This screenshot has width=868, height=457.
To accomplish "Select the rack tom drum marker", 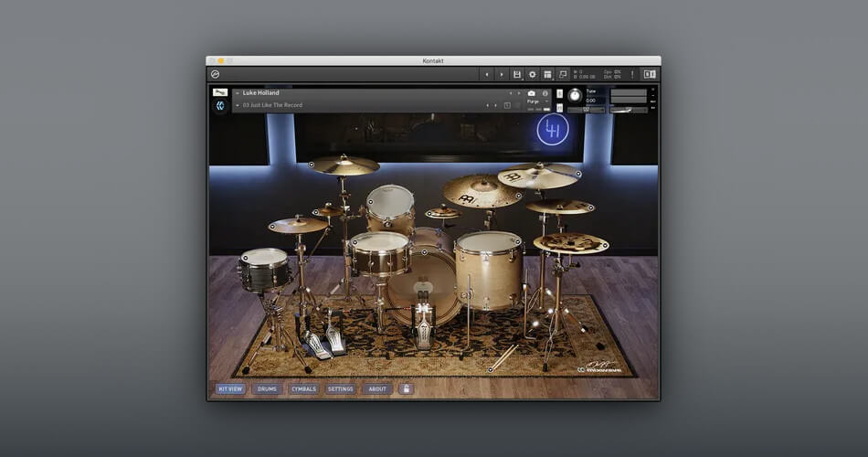I will pos(370,202).
